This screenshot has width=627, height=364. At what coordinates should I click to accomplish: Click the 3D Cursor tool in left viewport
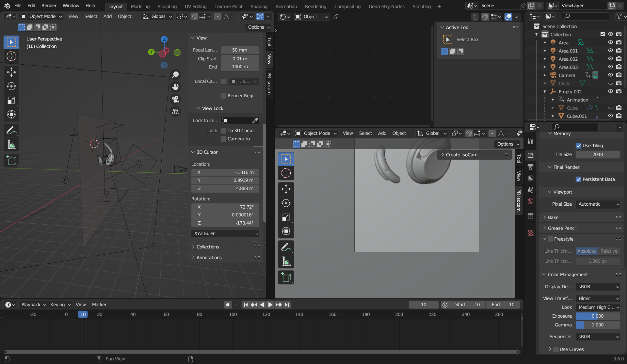pyautogui.click(x=11, y=56)
